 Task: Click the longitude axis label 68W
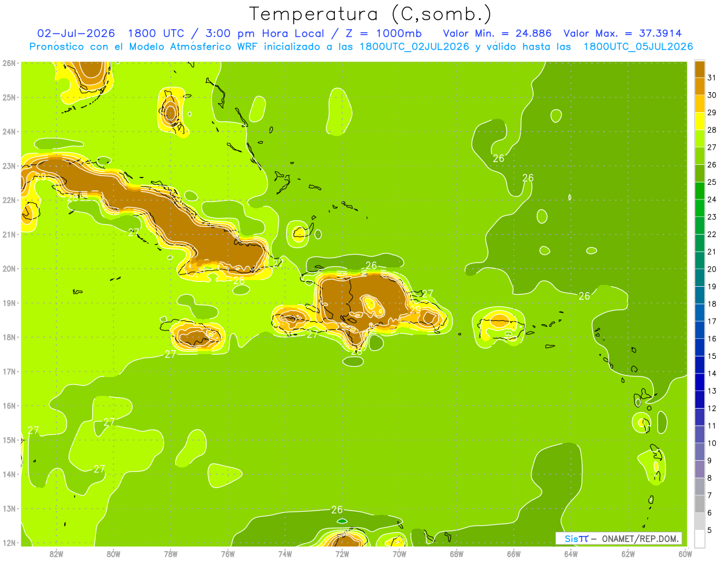(x=457, y=553)
